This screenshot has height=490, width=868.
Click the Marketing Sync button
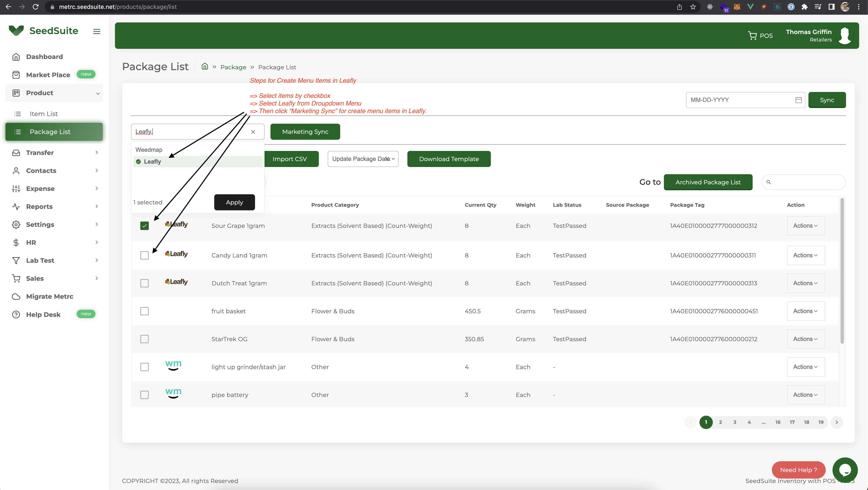tap(305, 132)
